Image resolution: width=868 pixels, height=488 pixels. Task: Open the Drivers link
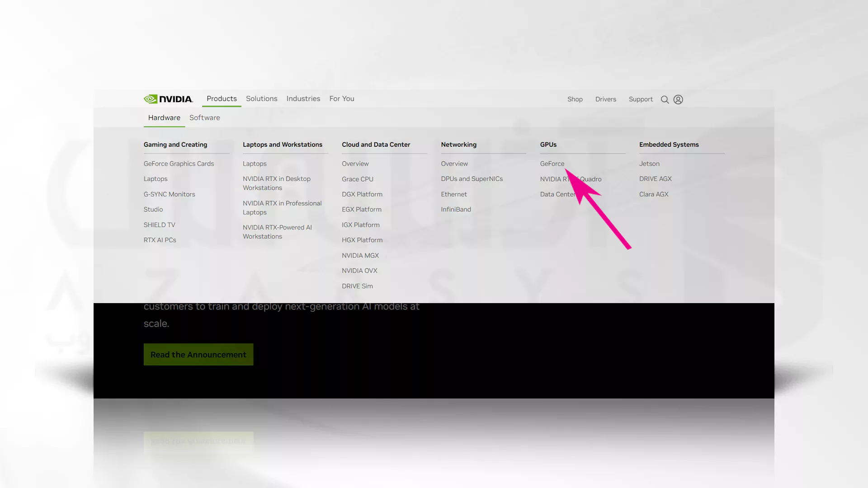pyautogui.click(x=606, y=99)
